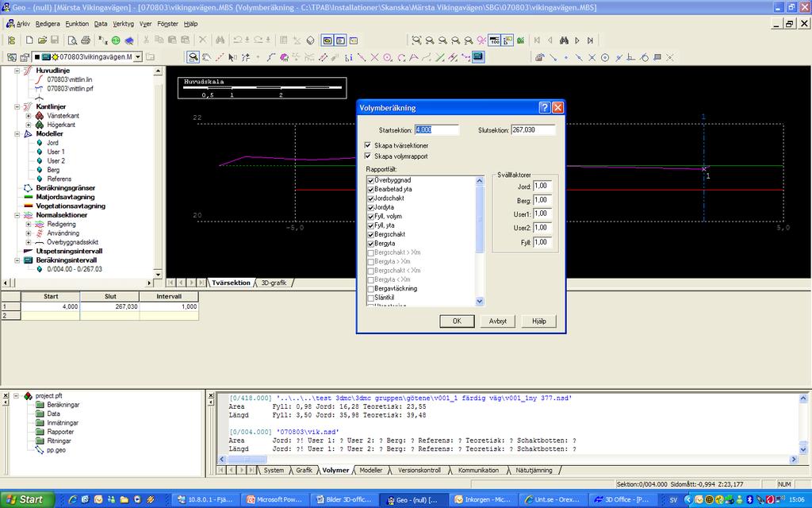Screen dimensions: 812x508
Task: Expand the Användning tree node
Action: (29, 233)
